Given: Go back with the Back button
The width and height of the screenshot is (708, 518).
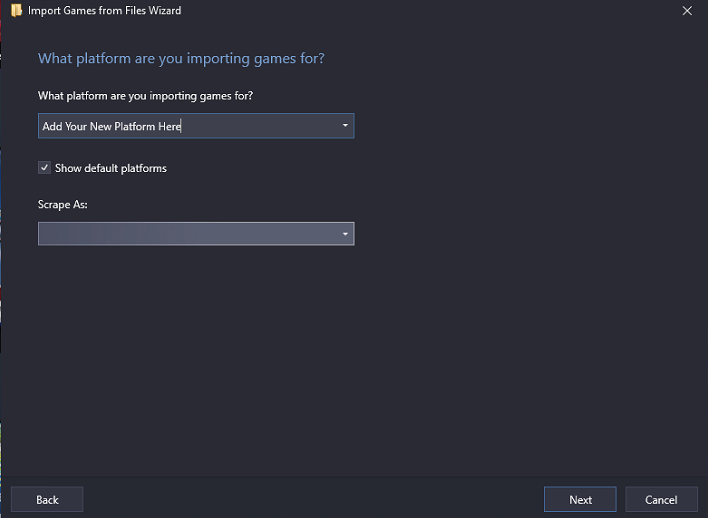Looking at the screenshot, I should click(47, 499).
